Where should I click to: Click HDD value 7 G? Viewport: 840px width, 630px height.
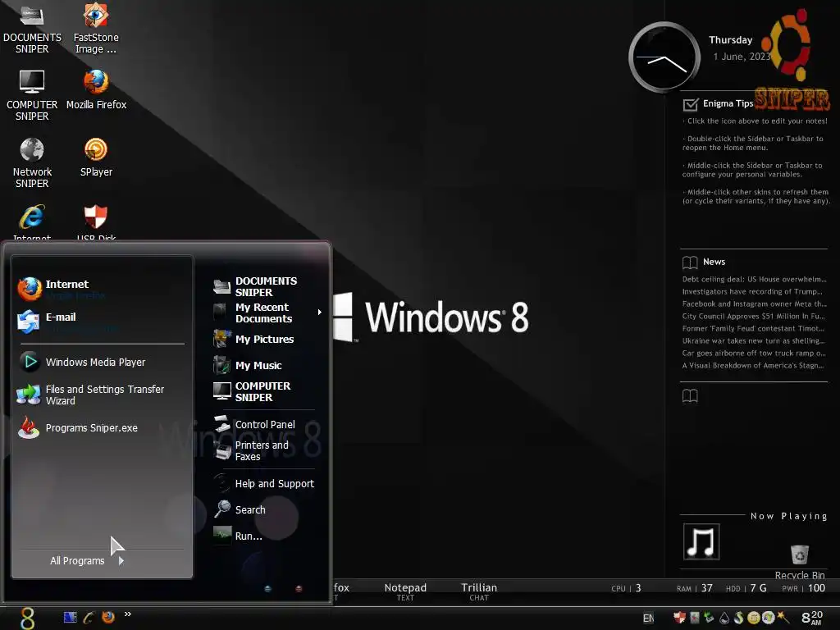click(x=758, y=588)
